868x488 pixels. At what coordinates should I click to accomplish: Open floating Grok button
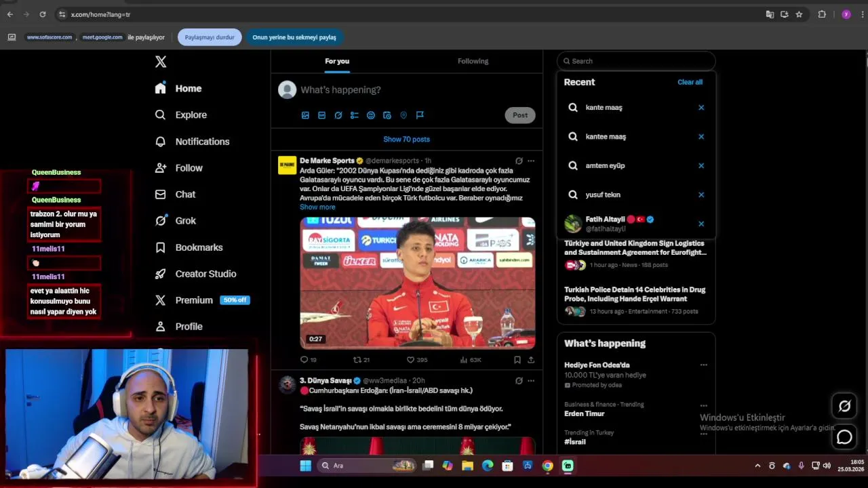click(x=844, y=406)
